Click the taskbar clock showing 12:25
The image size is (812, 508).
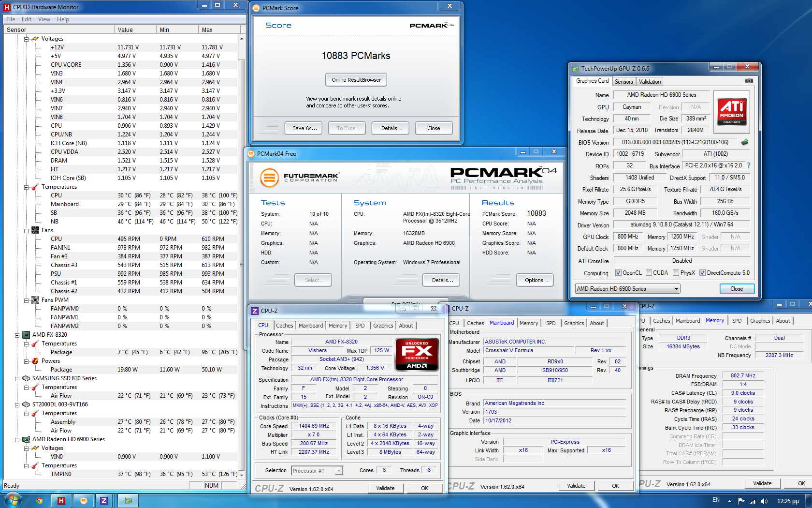click(x=788, y=501)
